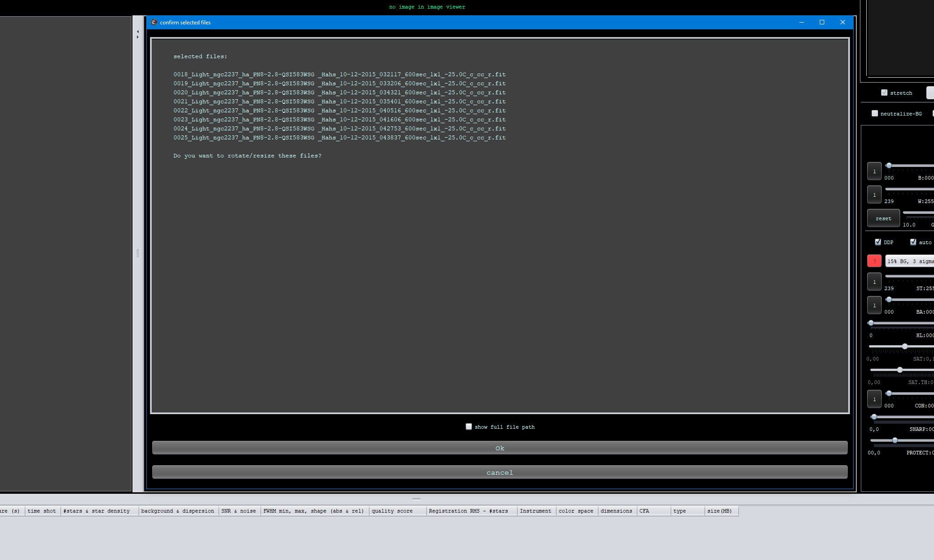The height and width of the screenshot is (560, 934).
Task: Open the '15% BG, 3 sigma' dropdown
Action: [x=909, y=261]
